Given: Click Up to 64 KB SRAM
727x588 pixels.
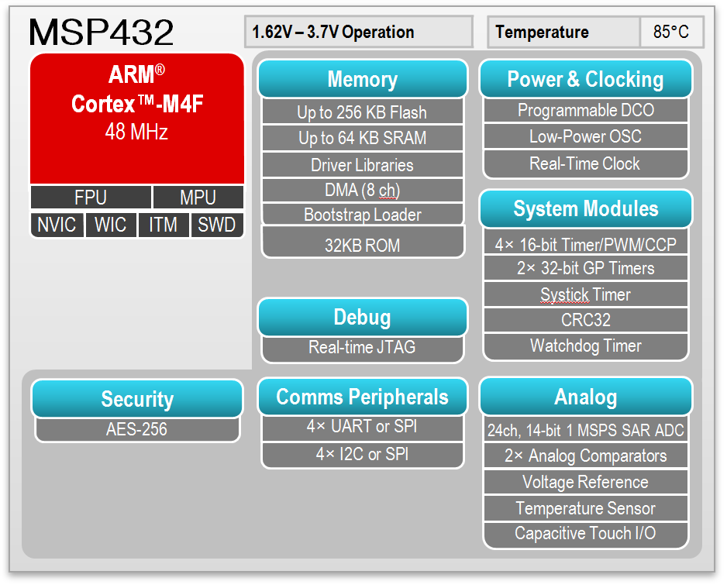Looking at the screenshot, I should click(x=363, y=138).
